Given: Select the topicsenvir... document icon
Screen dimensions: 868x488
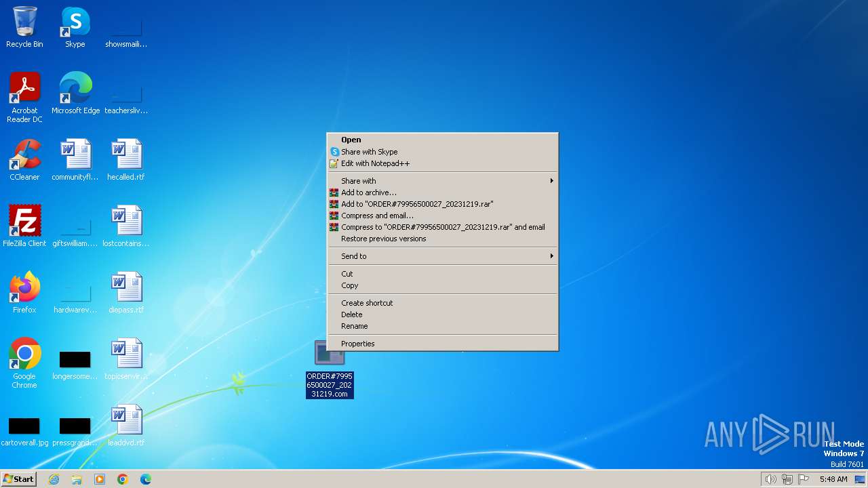Looking at the screenshot, I should click(126, 359).
